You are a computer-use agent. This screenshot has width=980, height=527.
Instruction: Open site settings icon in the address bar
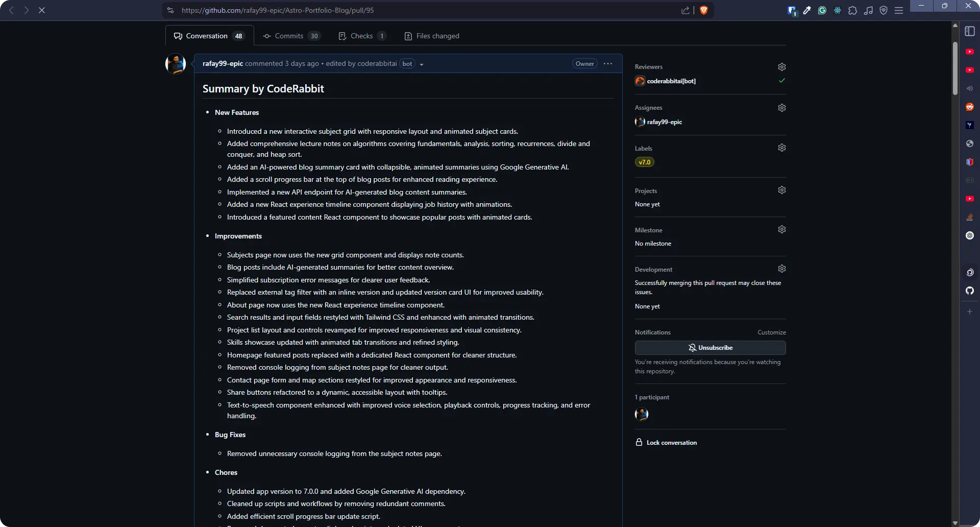170,10
